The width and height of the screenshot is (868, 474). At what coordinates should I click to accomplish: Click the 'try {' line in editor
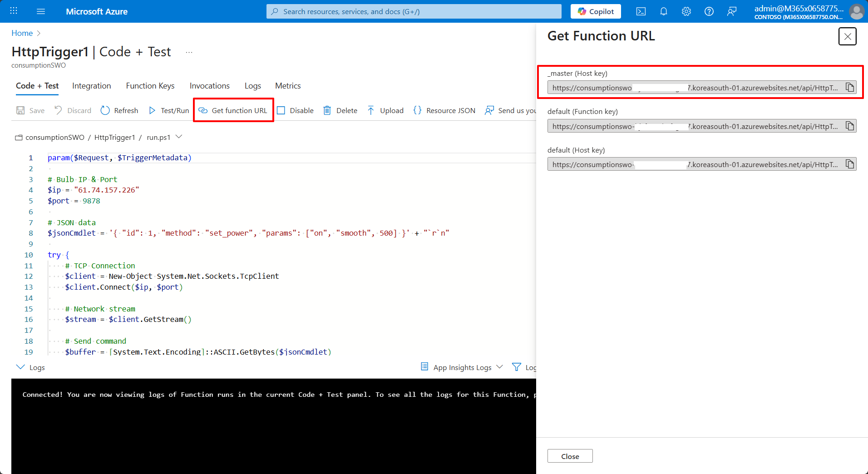58,255
